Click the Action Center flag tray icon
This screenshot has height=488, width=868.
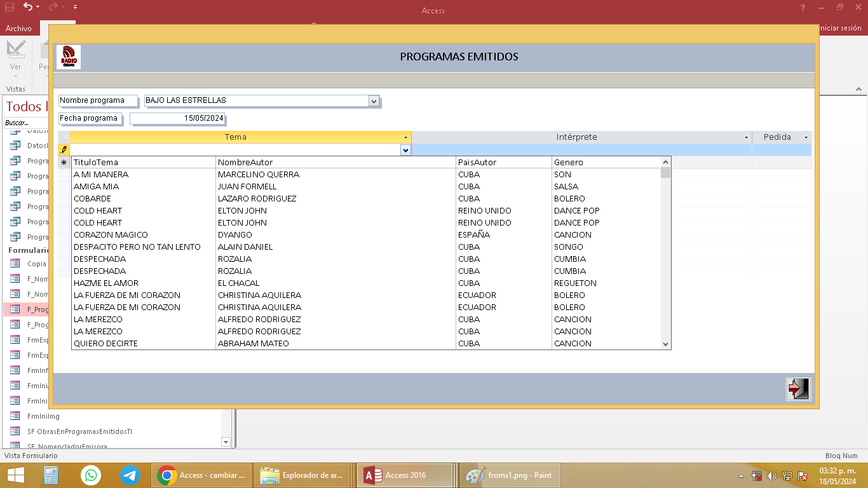[803, 476]
